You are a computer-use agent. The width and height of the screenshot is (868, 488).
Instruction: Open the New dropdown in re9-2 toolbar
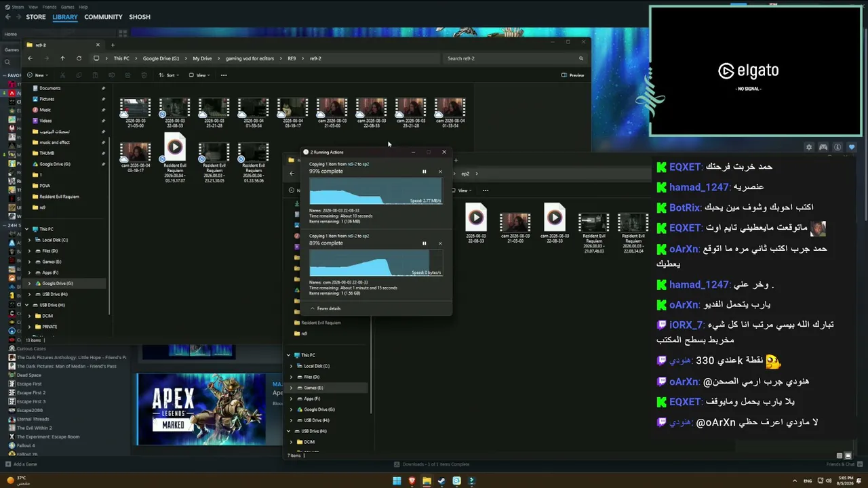click(39, 75)
